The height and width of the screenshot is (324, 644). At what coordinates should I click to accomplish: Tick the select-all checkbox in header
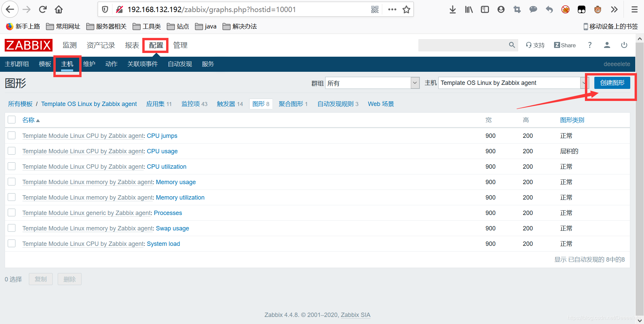(x=12, y=120)
